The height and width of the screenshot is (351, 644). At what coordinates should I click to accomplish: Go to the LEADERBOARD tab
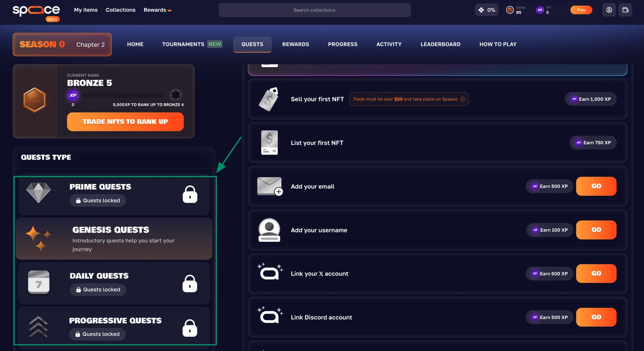[x=440, y=44]
